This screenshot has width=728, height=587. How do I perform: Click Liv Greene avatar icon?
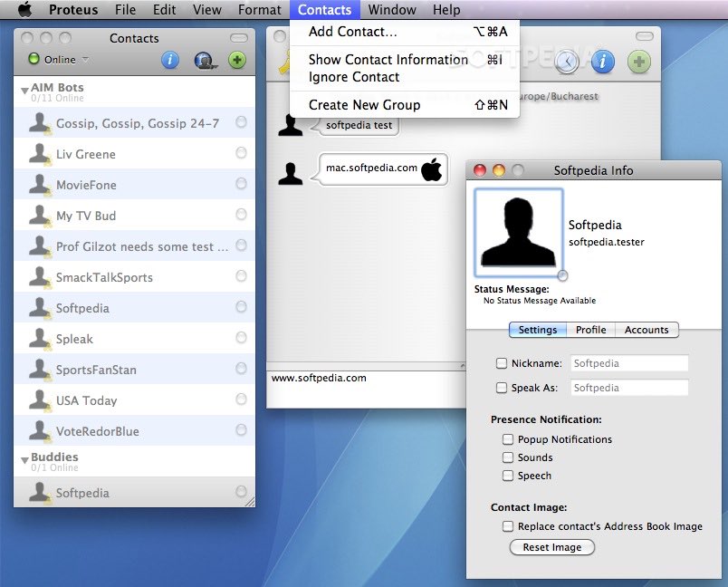[40, 154]
